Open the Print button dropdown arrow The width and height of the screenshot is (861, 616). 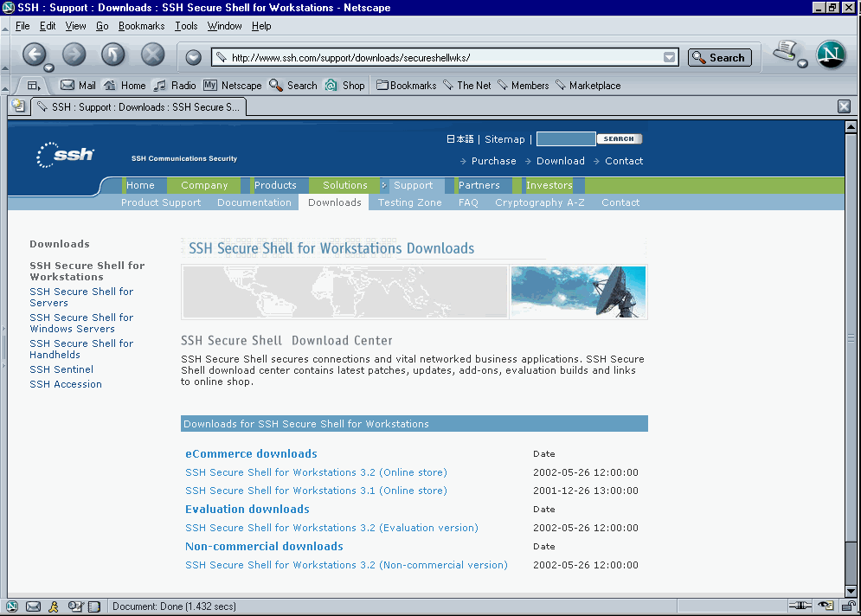click(802, 63)
